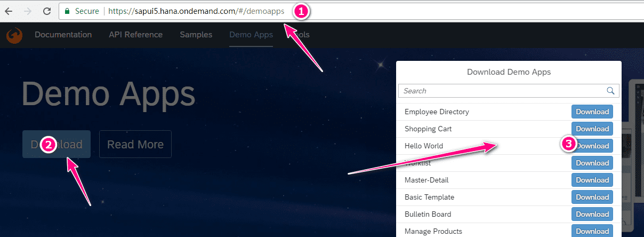This screenshot has width=644, height=237.
Task: Focus the Search field in download popup
Action: tap(501, 91)
